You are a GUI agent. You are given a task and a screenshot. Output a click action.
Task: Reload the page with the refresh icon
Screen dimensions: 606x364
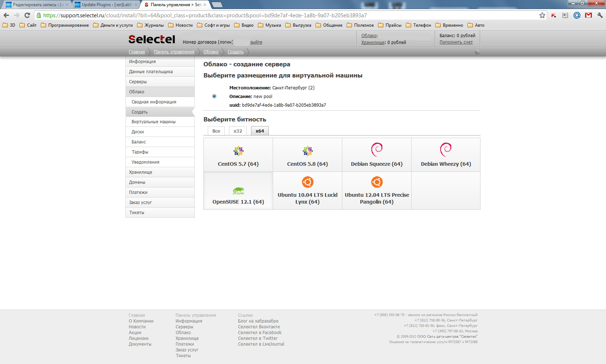27,15
